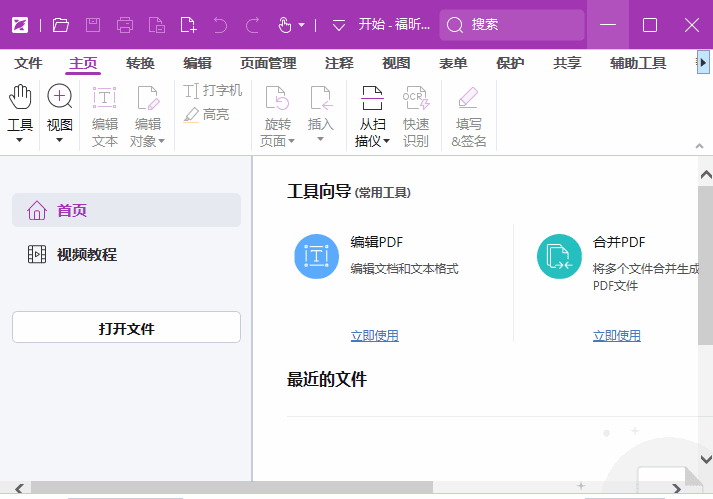Switch to the 转换 tab
This screenshot has width=713, height=499.
pyautogui.click(x=141, y=63)
